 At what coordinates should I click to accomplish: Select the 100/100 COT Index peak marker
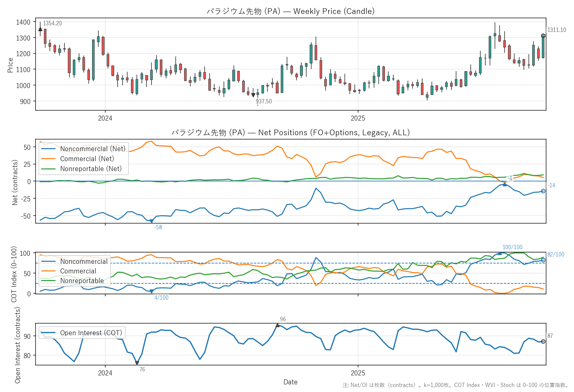(500, 253)
